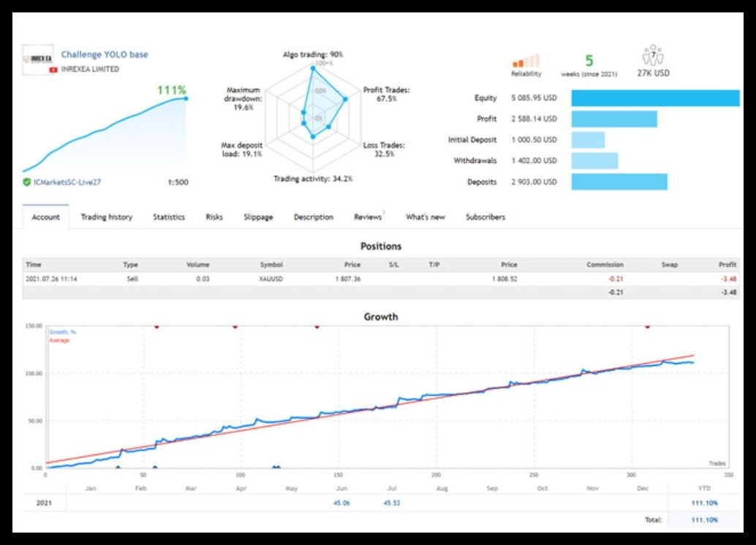The height and width of the screenshot is (545, 756).
Task: Open the Challenge YOLO base signal link
Action: [x=104, y=55]
